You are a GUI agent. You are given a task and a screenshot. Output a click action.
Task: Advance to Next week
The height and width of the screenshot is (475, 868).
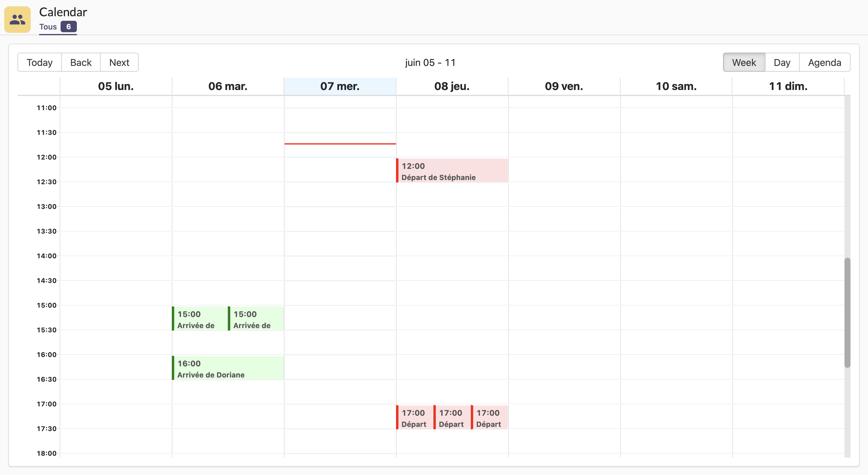[x=119, y=62]
